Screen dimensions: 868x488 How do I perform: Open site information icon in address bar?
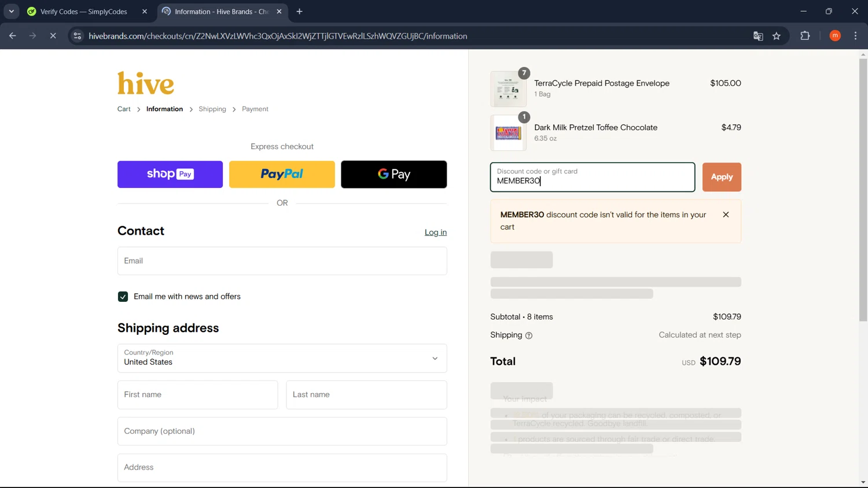coord(77,36)
